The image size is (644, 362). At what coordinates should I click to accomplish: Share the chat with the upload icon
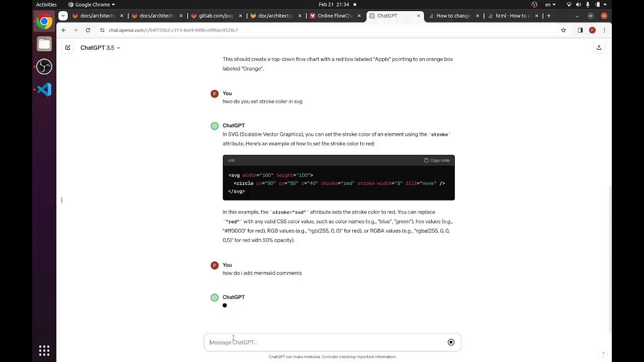[x=599, y=48]
